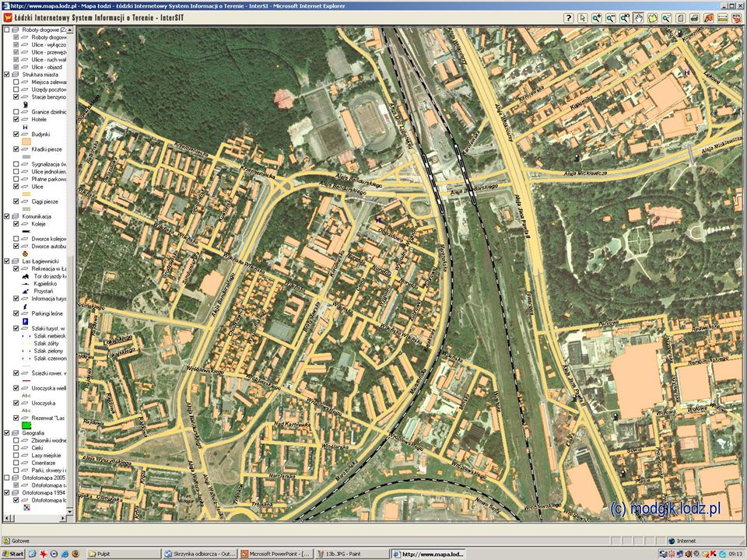
Task: Click the Kąpielisko legend entry
Action: [x=45, y=284]
